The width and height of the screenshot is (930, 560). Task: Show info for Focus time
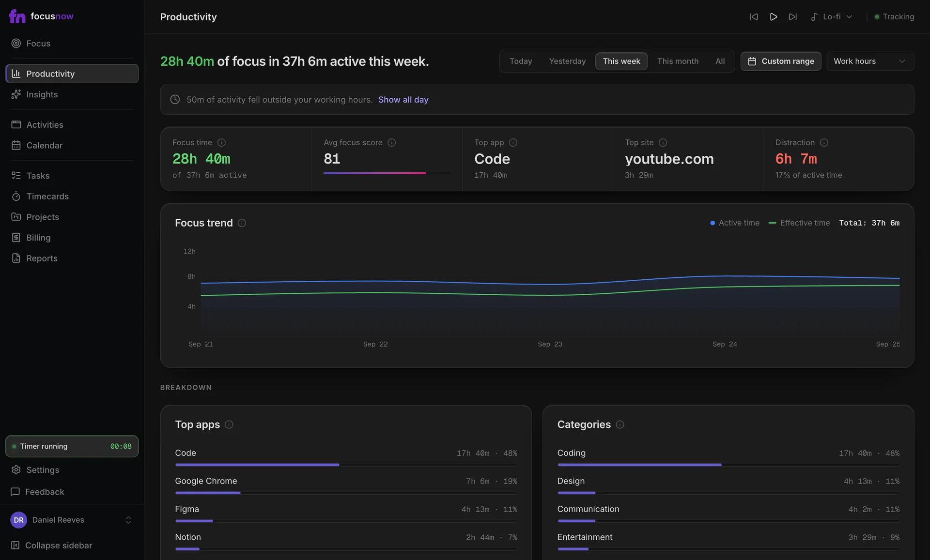(x=221, y=143)
